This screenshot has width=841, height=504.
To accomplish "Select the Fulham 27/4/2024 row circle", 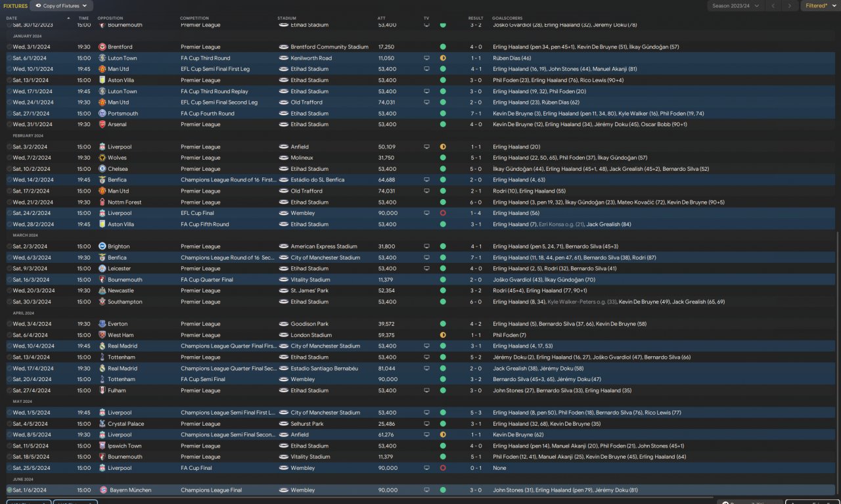I will pos(9,390).
